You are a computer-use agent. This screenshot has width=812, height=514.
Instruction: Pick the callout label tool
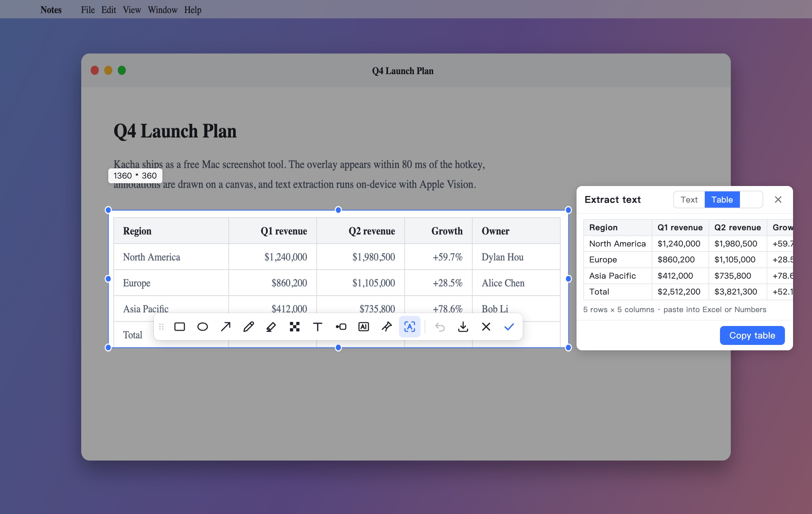pyautogui.click(x=340, y=327)
